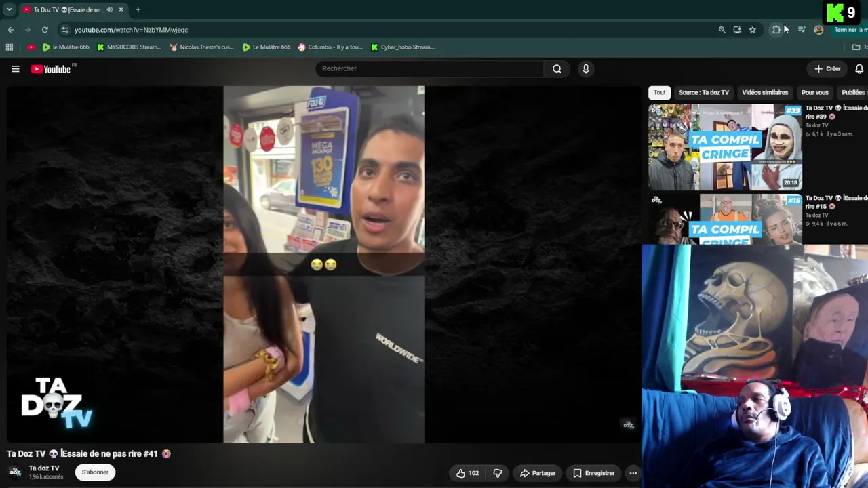Open the suggested video title ending 'rire #39'
The height and width of the screenshot is (488, 868).
coord(836,113)
